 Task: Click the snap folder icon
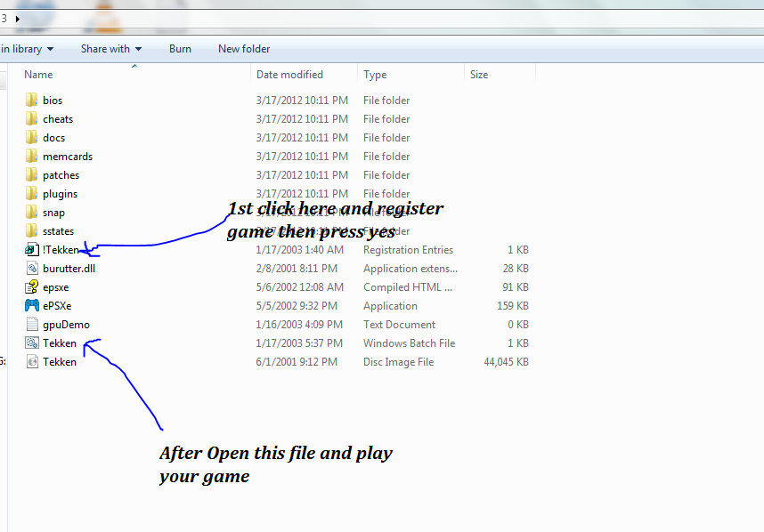[x=32, y=213]
